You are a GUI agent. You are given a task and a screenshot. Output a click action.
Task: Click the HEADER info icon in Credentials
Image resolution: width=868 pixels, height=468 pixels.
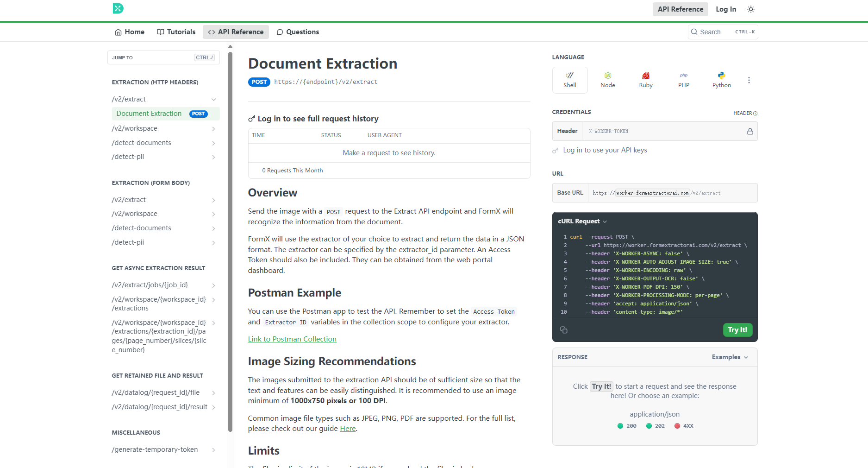pos(756,114)
